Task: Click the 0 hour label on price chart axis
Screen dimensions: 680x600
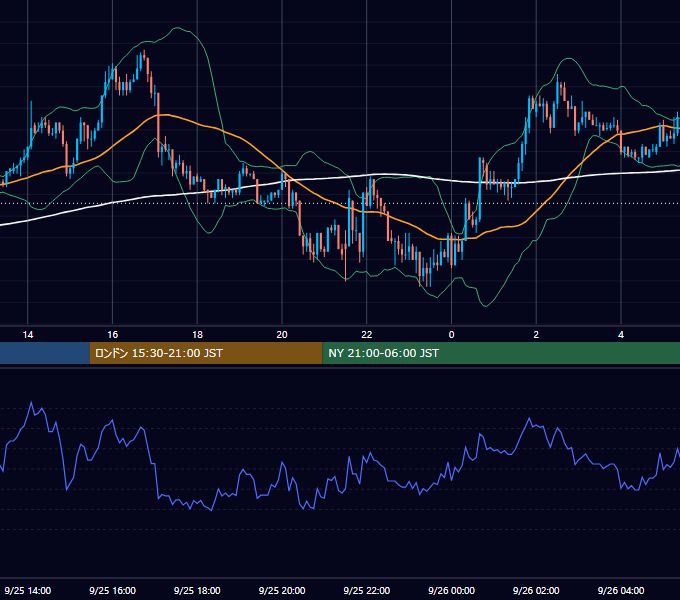Action: [451, 335]
